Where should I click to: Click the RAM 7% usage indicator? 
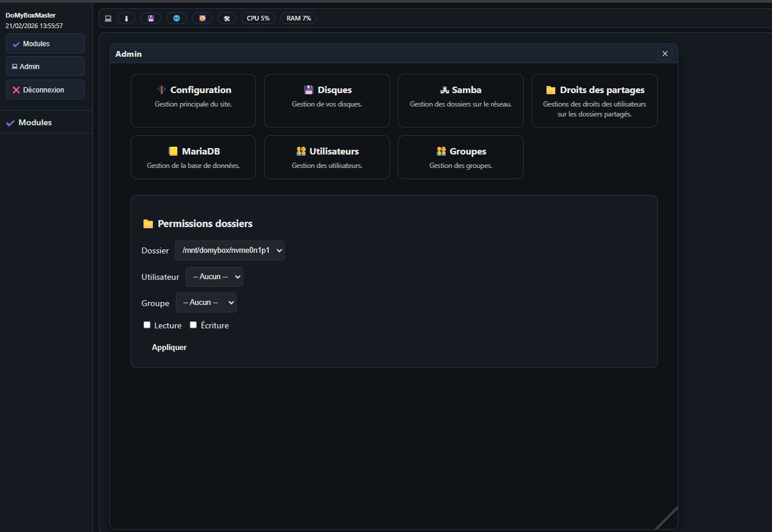[x=299, y=18]
